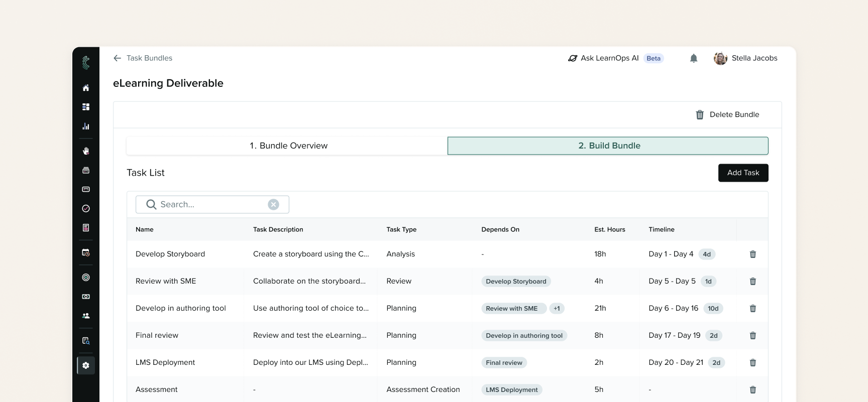Click the +1 dependency badge

(x=557, y=308)
